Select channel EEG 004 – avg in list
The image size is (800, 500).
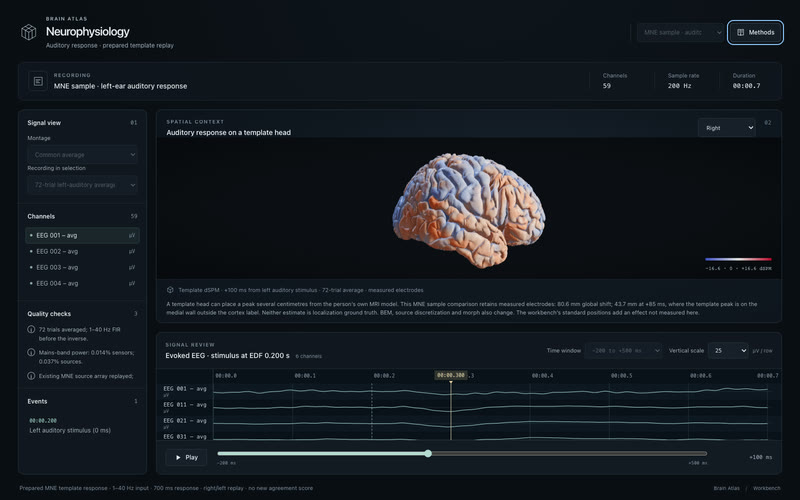[82, 283]
